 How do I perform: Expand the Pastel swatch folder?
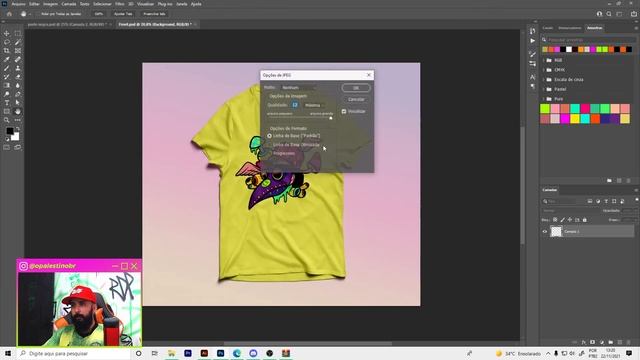tap(544, 89)
